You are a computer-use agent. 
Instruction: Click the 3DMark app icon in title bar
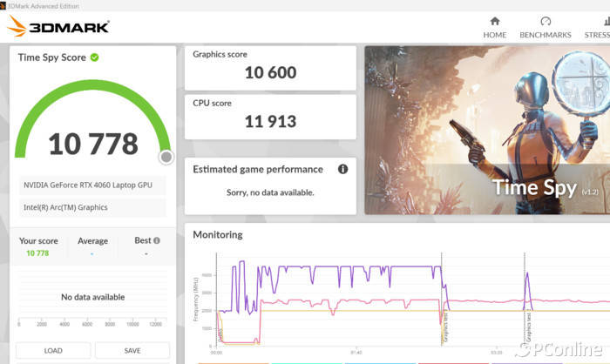(3, 5)
